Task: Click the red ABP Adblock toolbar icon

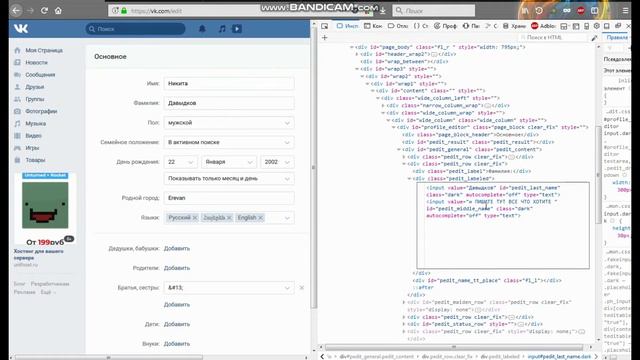Action: coord(580,11)
